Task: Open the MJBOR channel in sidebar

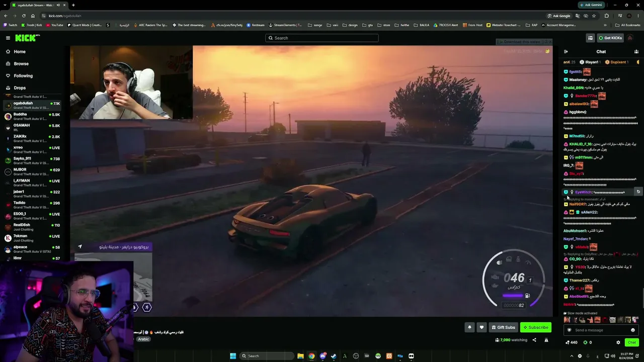Action: click(x=32, y=171)
